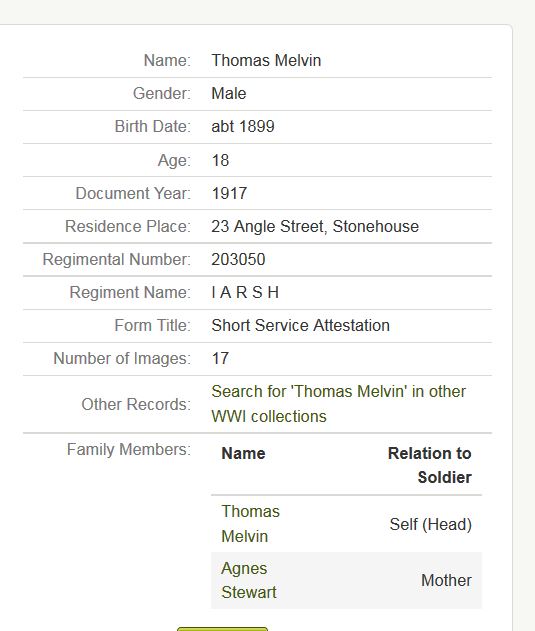Open the Thomas Melvin family member link

[250, 524]
